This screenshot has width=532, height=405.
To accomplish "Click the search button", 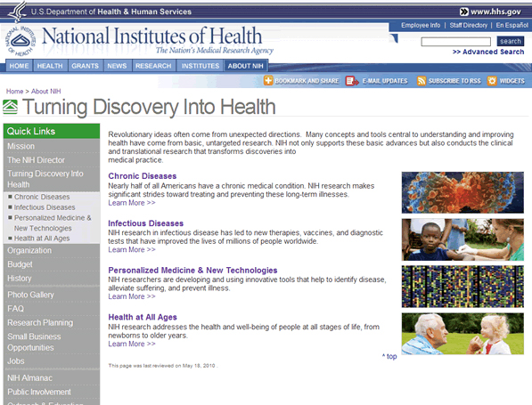I will pos(511,41).
